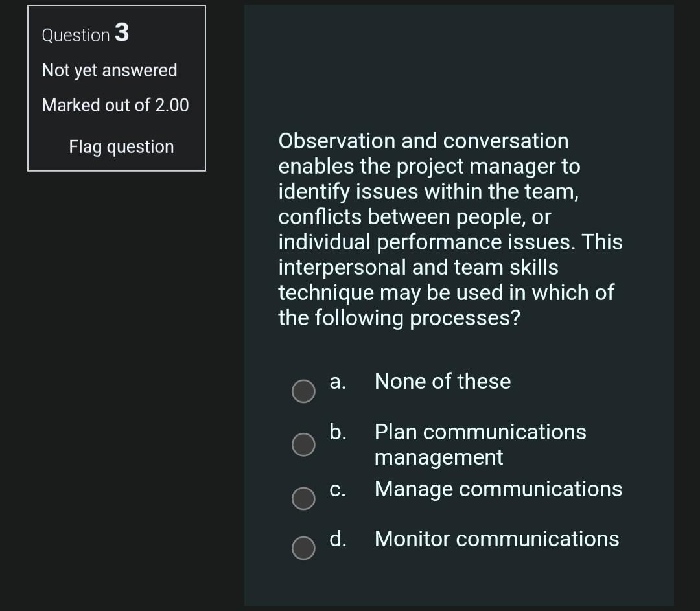Click the large number 3 in the info box
Screen dimensions: 700x611
click(x=122, y=32)
